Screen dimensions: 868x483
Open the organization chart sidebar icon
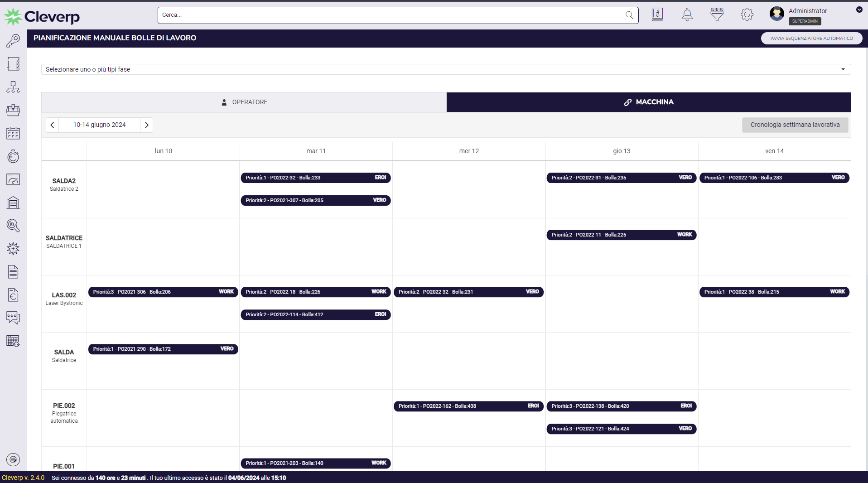[x=13, y=87]
